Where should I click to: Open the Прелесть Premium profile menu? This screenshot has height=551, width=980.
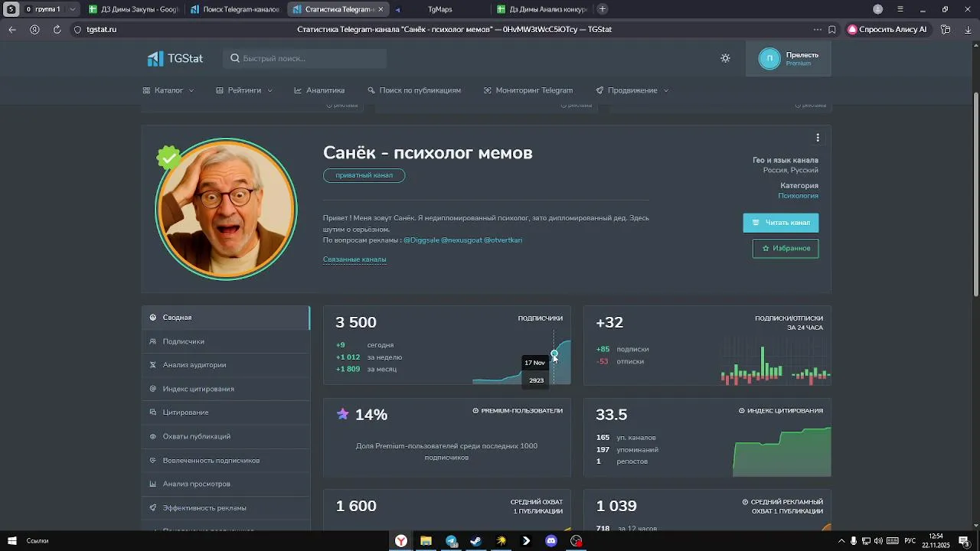click(788, 59)
